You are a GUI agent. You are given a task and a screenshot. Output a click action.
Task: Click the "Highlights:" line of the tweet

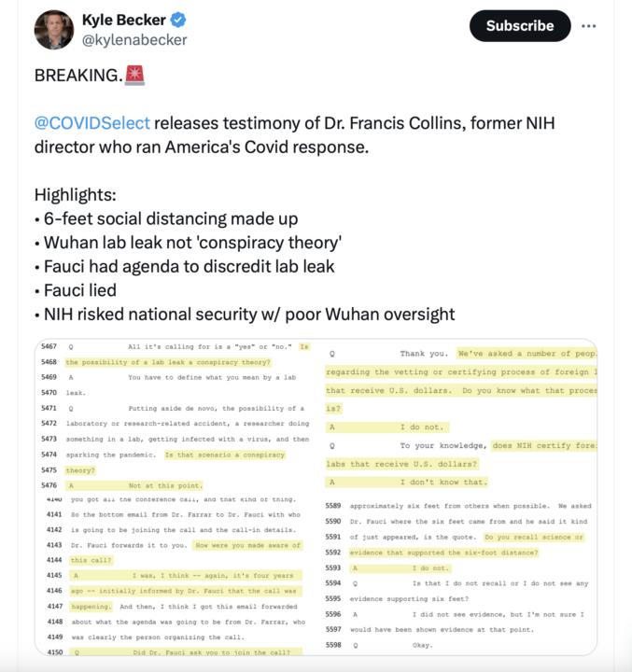pos(76,195)
